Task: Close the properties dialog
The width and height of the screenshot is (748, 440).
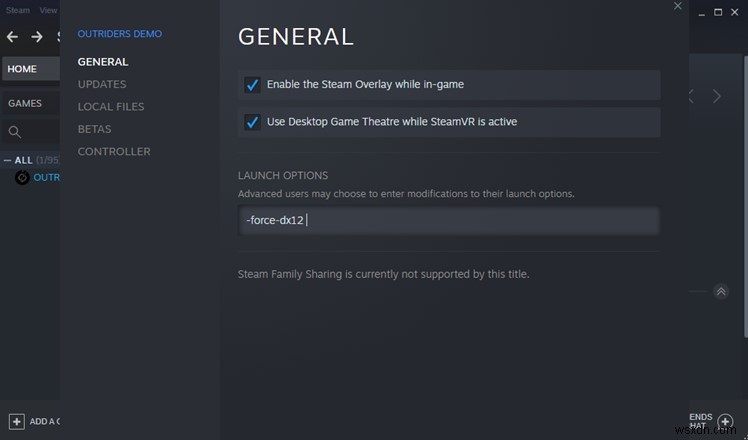Action: (x=677, y=7)
